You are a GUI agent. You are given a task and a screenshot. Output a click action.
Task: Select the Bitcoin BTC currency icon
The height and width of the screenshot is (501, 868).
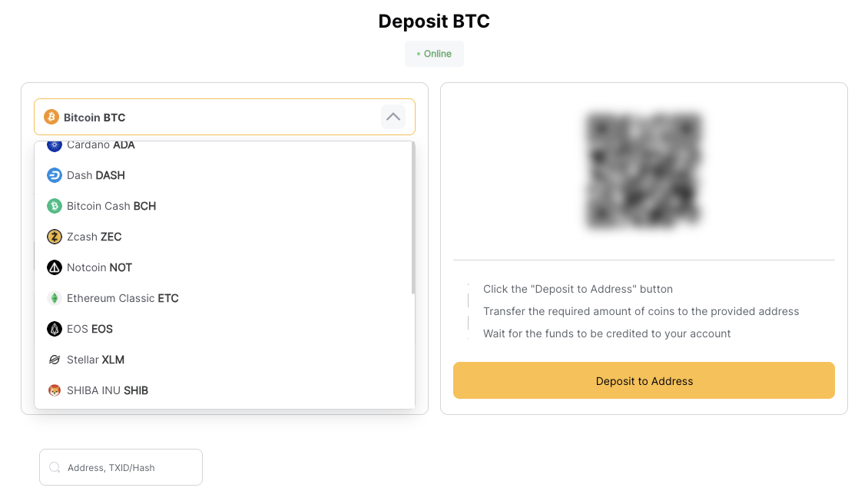tap(52, 117)
